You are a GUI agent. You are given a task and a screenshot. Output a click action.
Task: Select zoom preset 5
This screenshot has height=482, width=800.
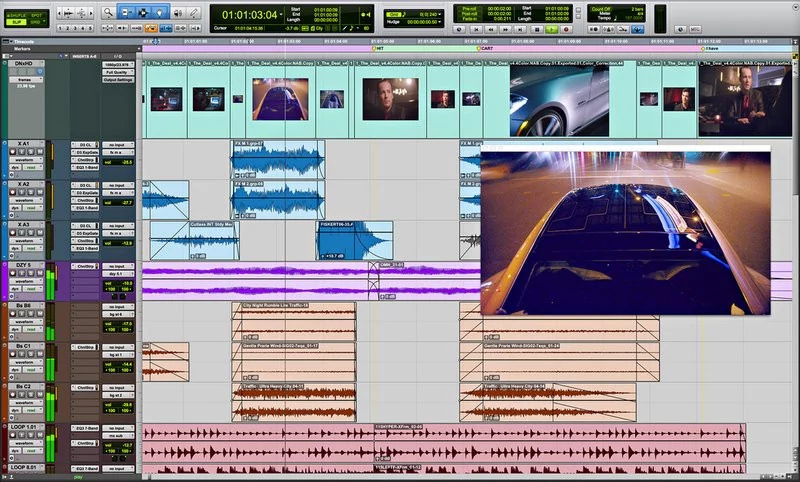[x=90, y=28]
